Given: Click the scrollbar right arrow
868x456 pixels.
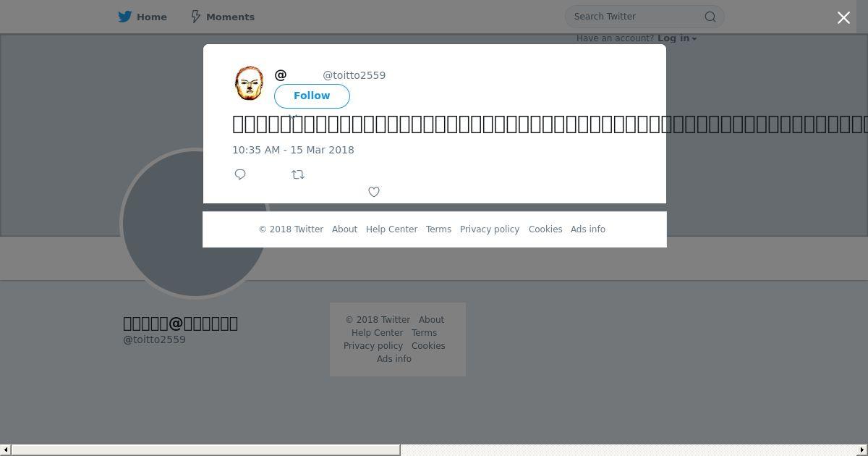Looking at the screenshot, I should point(862,450).
